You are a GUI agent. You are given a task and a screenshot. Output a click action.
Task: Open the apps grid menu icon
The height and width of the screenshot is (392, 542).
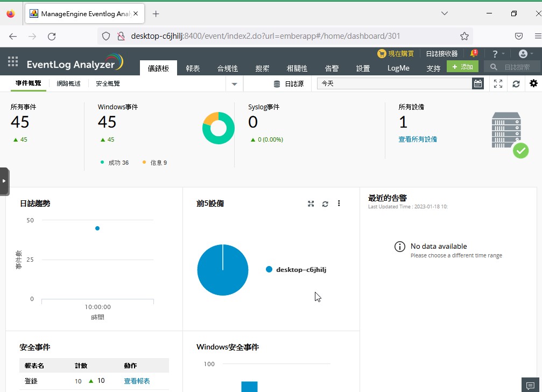(13, 62)
